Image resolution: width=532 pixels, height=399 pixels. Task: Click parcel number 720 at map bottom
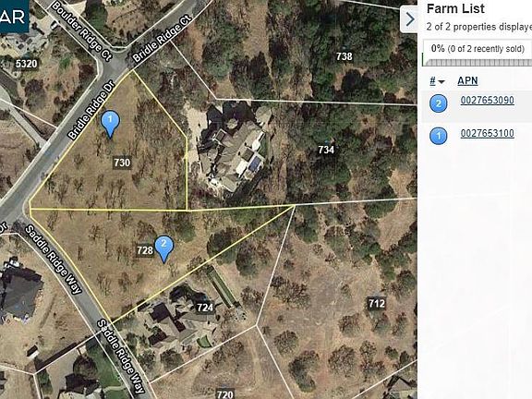click(224, 393)
